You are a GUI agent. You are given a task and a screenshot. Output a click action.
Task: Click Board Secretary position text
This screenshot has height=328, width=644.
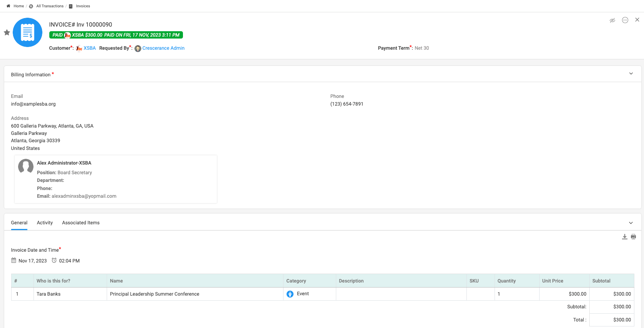pyautogui.click(x=75, y=173)
